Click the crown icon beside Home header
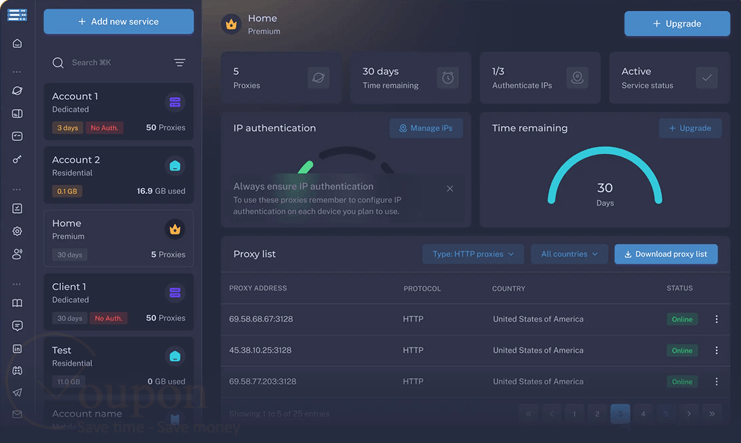This screenshot has width=741, height=443. coord(231,24)
